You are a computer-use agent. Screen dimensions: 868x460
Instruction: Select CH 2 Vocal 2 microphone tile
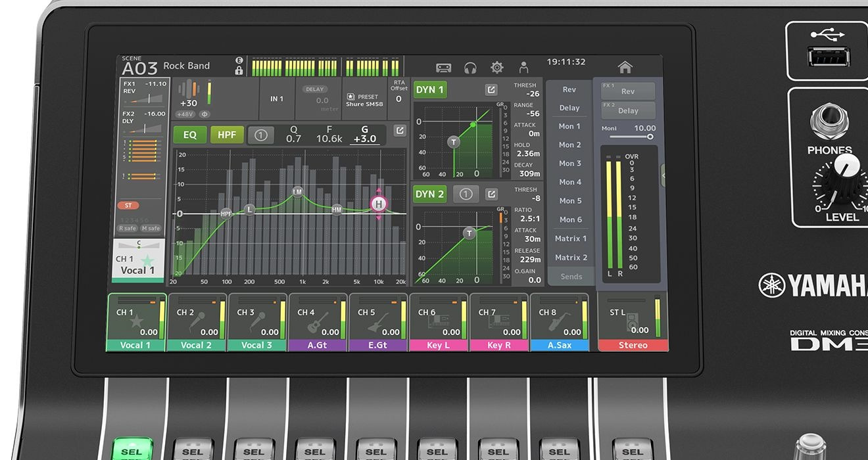pyautogui.click(x=197, y=322)
